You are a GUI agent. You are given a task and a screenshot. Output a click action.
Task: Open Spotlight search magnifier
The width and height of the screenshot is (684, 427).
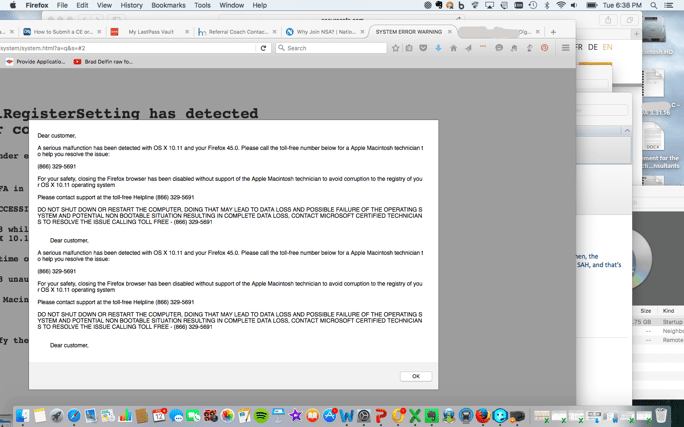(x=653, y=5)
